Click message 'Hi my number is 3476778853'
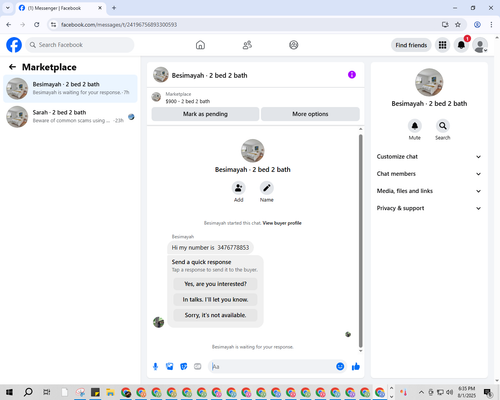The image size is (500, 400). tap(210, 248)
